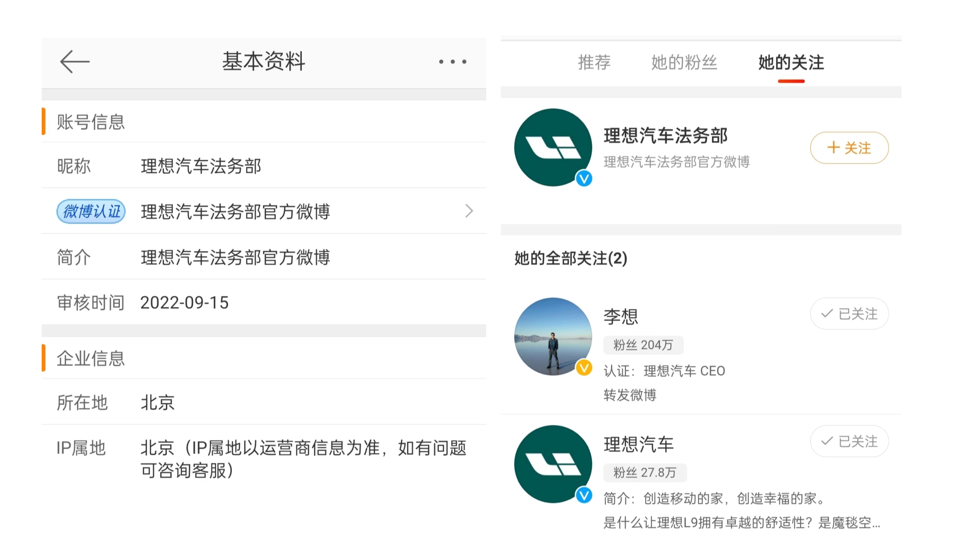Viewport: 971px width, 560px height.
Task: Tap the 她的全部关注(2) heading
Action: point(571,258)
